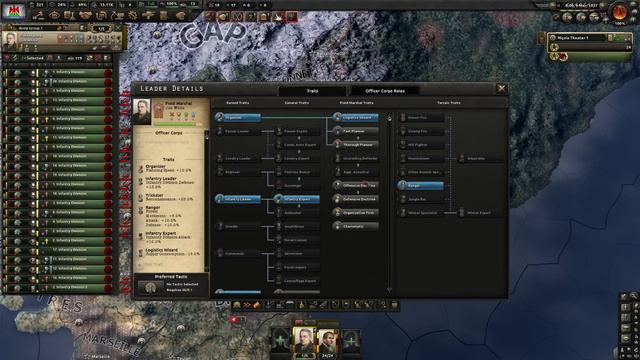Select the army portrait labeled 1/5

click(x=304, y=340)
